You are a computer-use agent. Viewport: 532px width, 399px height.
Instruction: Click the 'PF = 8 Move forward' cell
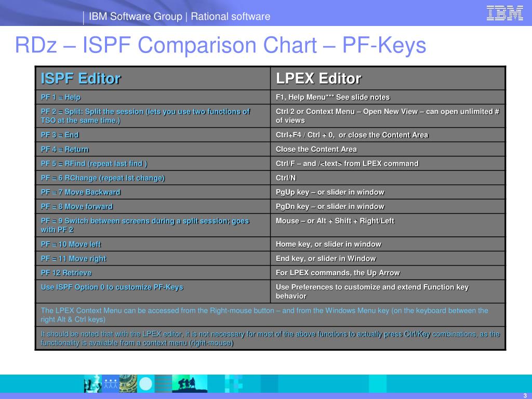coord(153,206)
